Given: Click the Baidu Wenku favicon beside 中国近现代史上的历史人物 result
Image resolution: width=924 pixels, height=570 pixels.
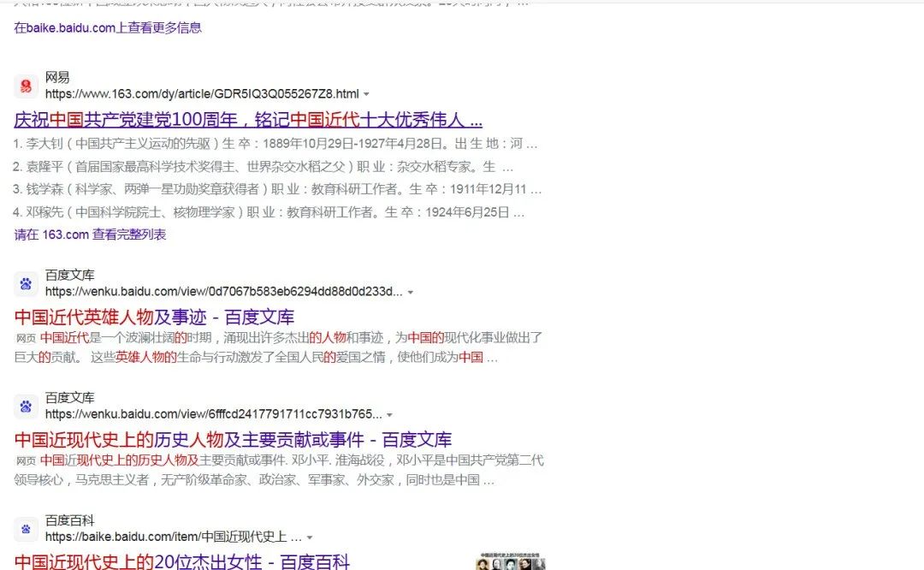Looking at the screenshot, I should pyautogui.click(x=26, y=407).
